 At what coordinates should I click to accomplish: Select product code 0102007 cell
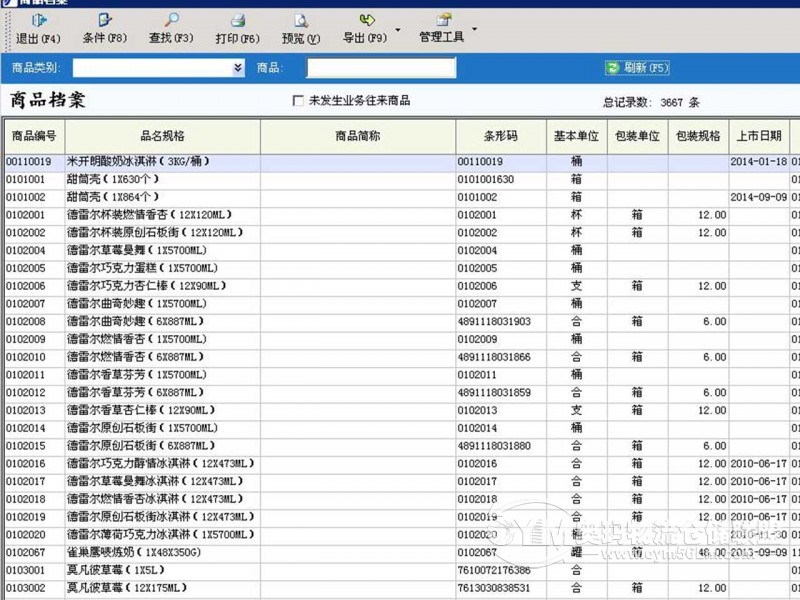click(x=34, y=304)
